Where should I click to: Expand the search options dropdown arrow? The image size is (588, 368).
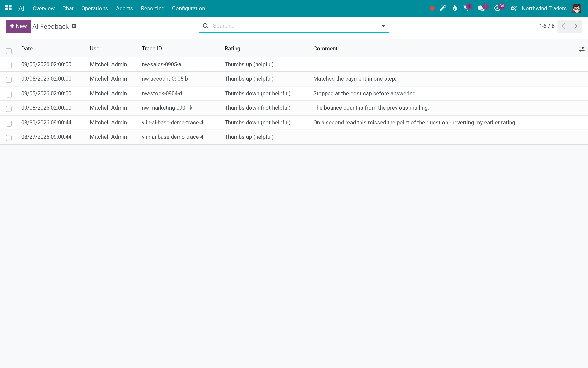coord(383,26)
